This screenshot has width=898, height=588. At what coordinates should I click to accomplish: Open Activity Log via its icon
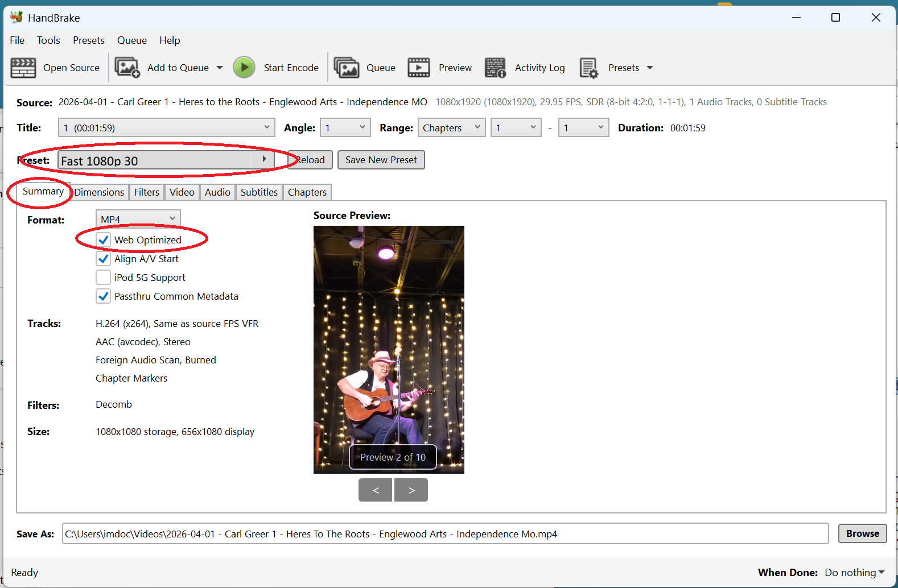[x=495, y=68]
